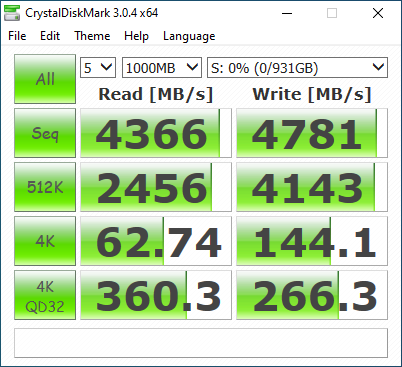Click the 4K QD32 read result 360.3
Viewport: 402px width, 367px height.
pyautogui.click(x=156, y=295)
